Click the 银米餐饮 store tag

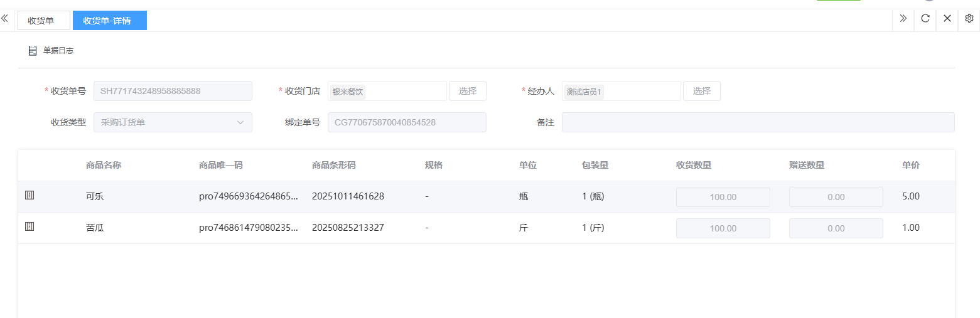coord(348,92)
